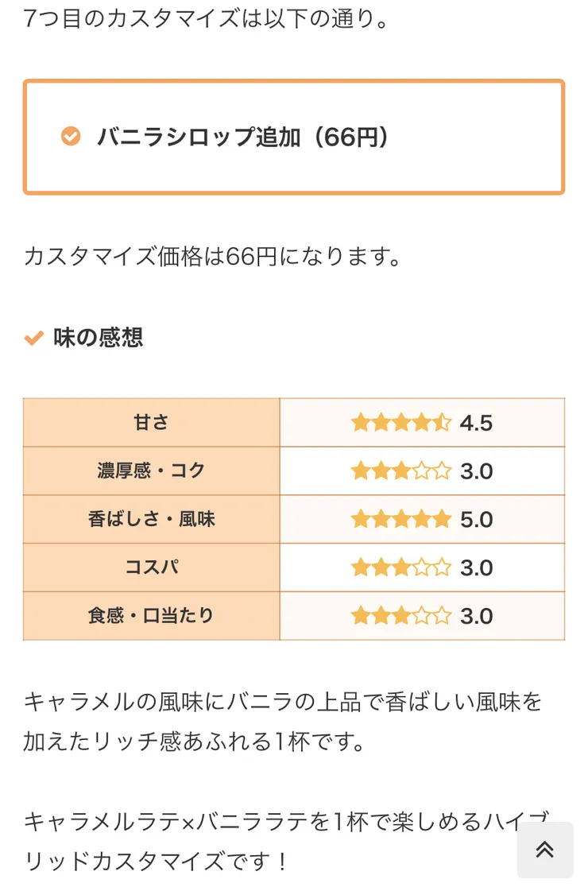
Task: Toggle the orange checked circle in the bordered box
Action: tap(72, 137)
